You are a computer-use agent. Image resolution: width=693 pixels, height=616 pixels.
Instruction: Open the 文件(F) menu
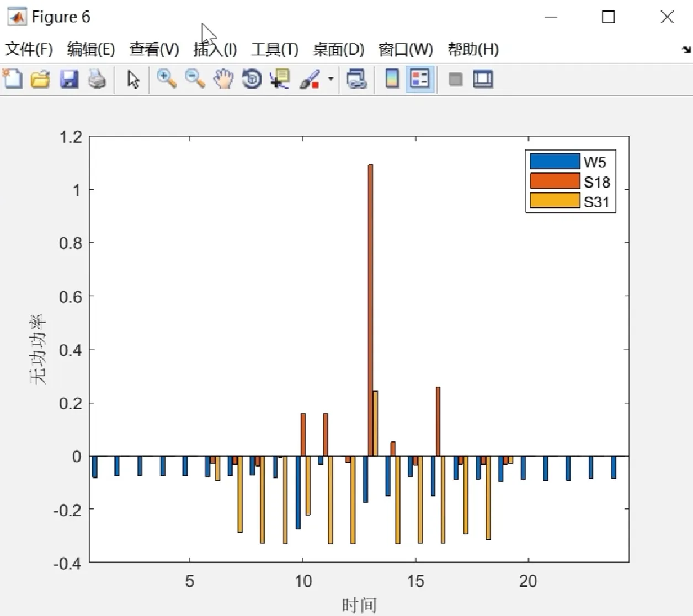29,49
